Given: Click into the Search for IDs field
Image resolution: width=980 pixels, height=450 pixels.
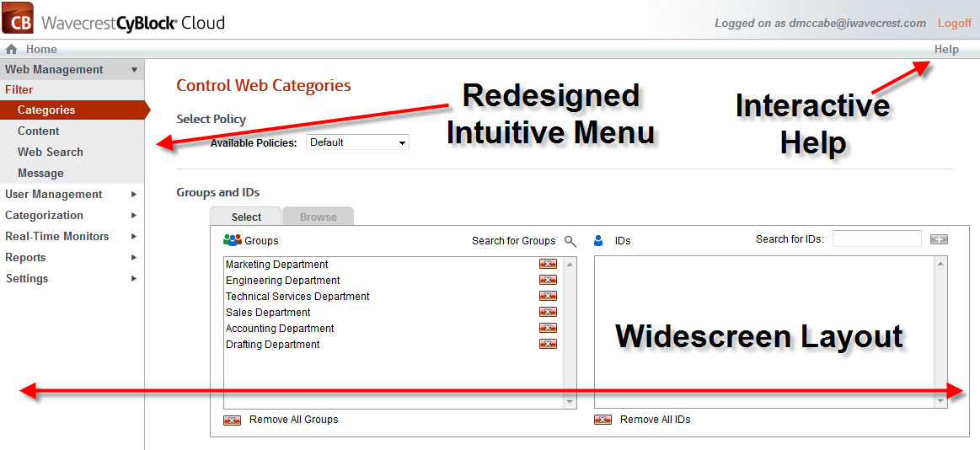Looking at the screenshot, I should [877, 238].
